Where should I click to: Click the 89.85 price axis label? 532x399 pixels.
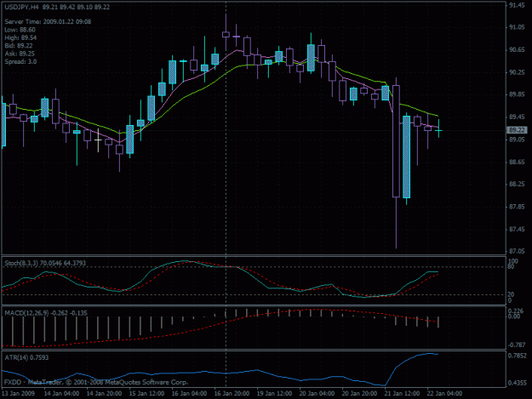click(517, 94)
